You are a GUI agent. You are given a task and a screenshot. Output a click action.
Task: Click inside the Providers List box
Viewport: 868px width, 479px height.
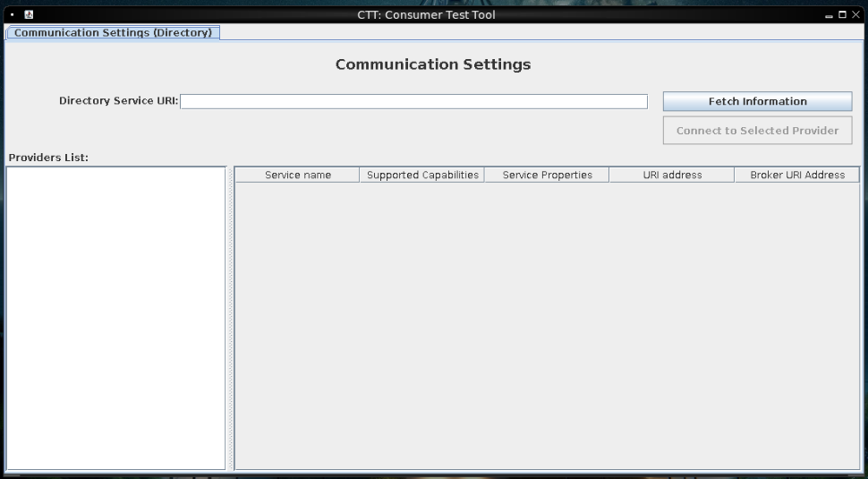coord(115,317)
